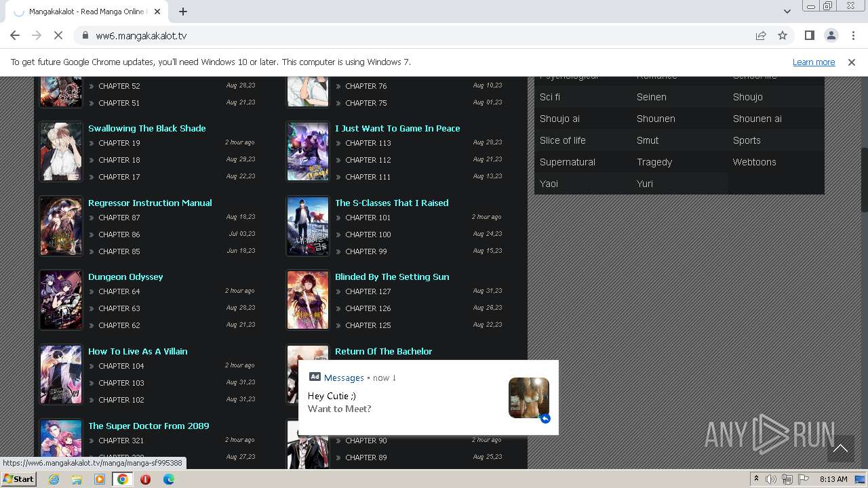Screen dimensions: 868x488
Task: Open How To Live As A Villain
Action: pyautogui.click(x=138, y=351)
